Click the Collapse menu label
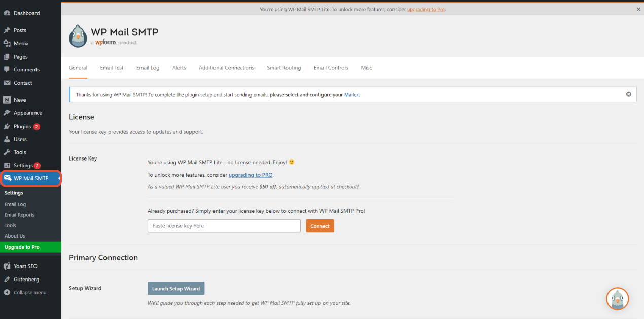 click(30, 293)
